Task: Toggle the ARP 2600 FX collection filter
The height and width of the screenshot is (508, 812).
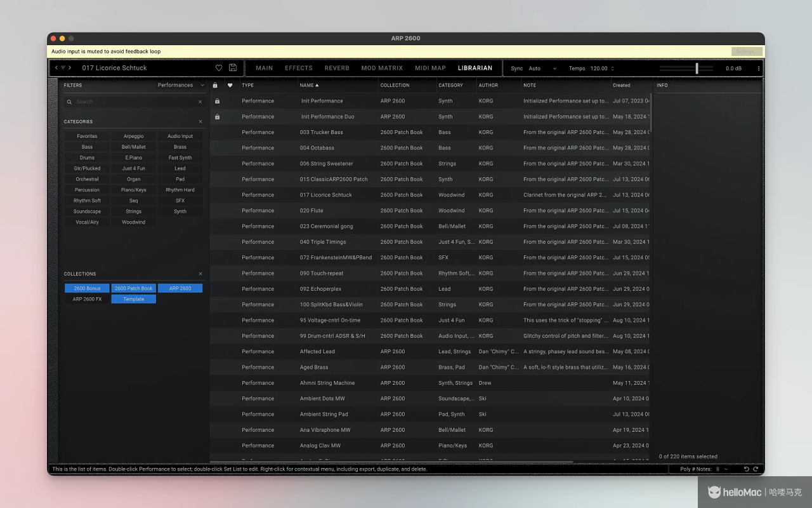Action: click(x=87, y=299)
